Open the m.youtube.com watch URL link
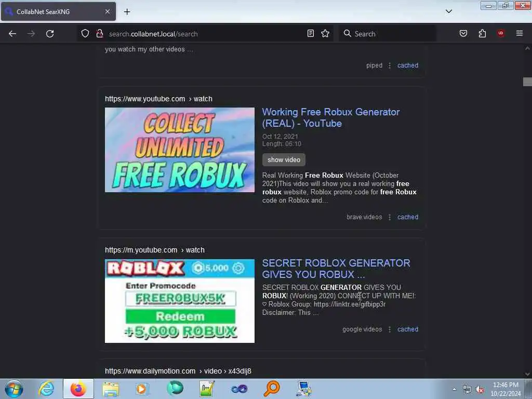Viewport: 532px width, 399px height. [x=155, y=250]
